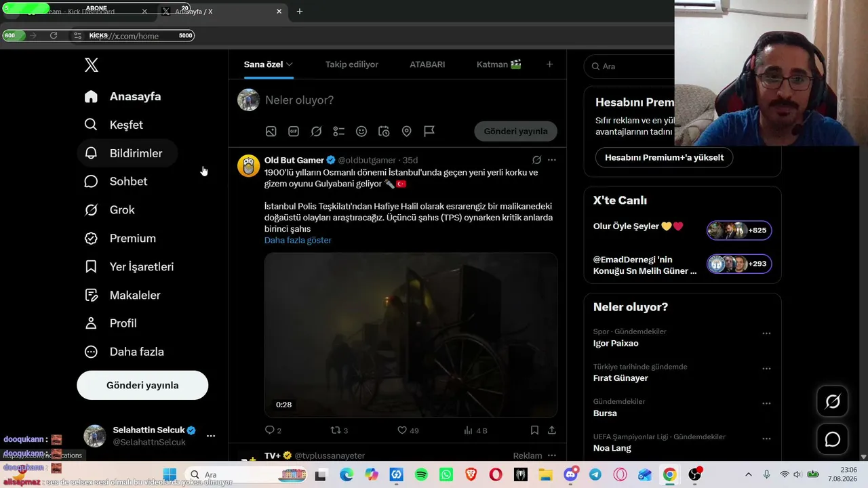Add a GIF to the post

click(x=294, y=131)
